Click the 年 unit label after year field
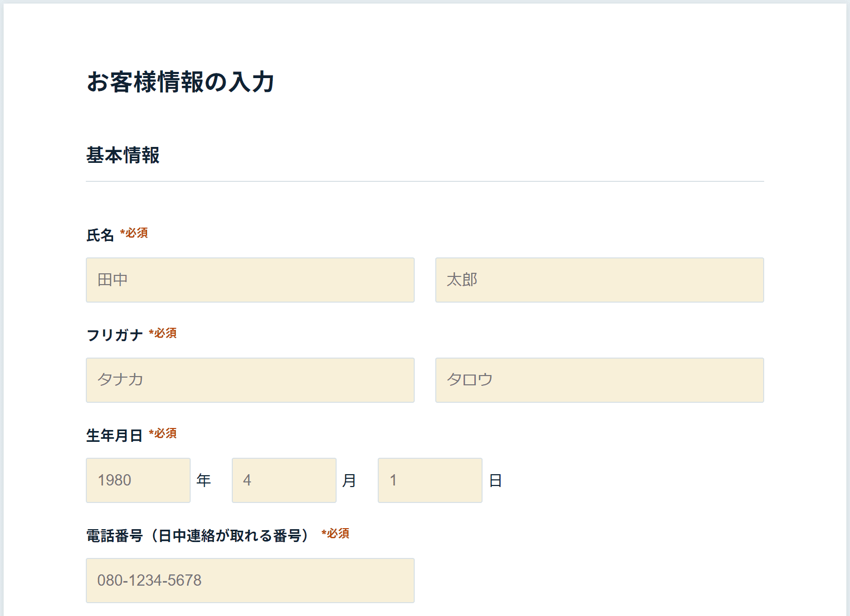Viewport: 850px width, 616px height. (204, 480)
